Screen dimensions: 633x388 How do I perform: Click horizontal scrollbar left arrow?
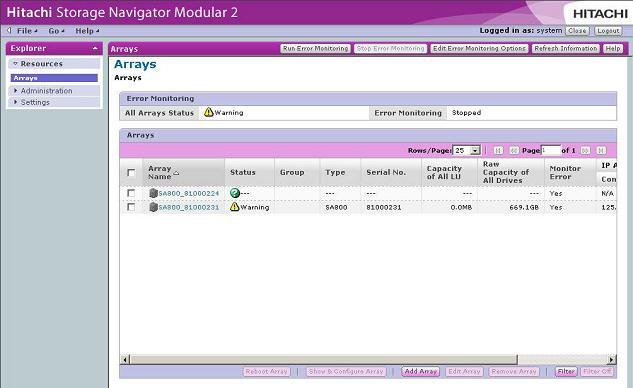(125, 359)
